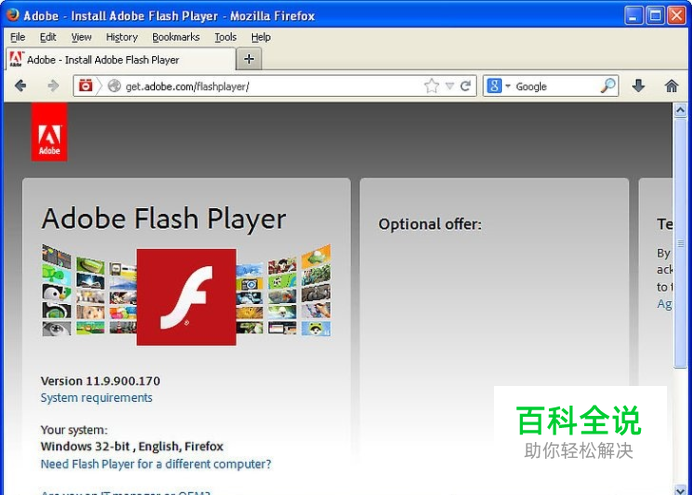Screen dimensions: 692x495
Task: Click the Adobe favicon on the tab
Action: [16, 59]
